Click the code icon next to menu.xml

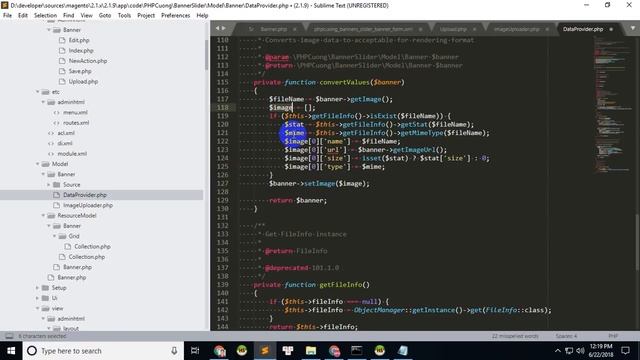pyautogui.click(x=56, y=112)
